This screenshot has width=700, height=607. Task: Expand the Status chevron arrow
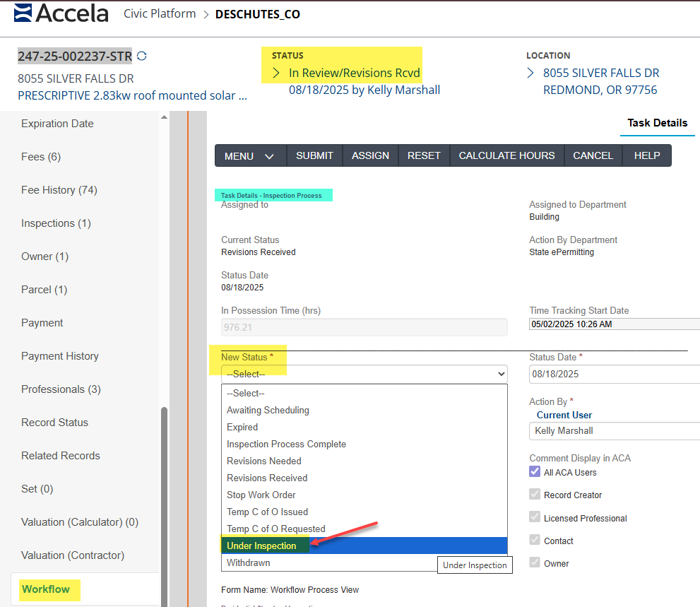(275, 73)
